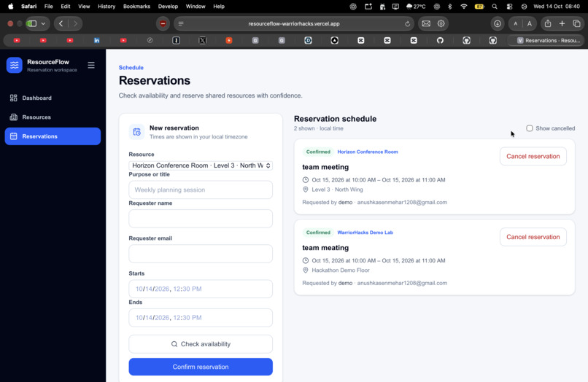Reload the page with refresh icon
The image size is (588, 382).
407,23
